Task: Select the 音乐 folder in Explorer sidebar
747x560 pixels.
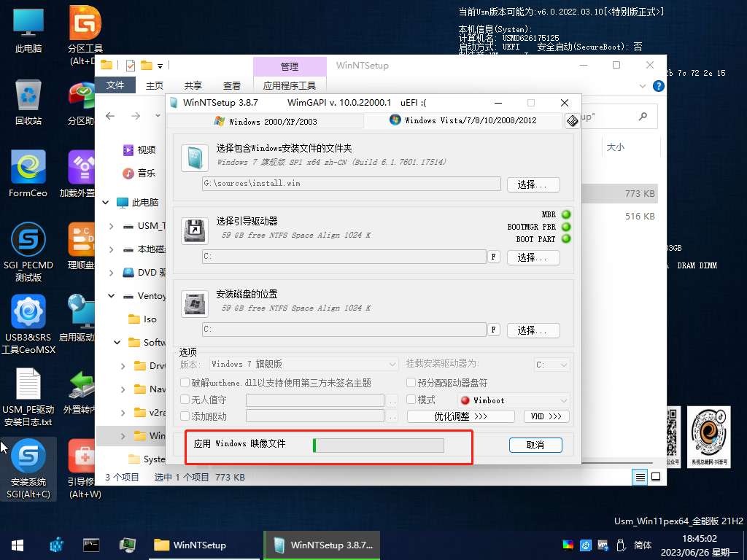Action: click(x=139, y=173)
